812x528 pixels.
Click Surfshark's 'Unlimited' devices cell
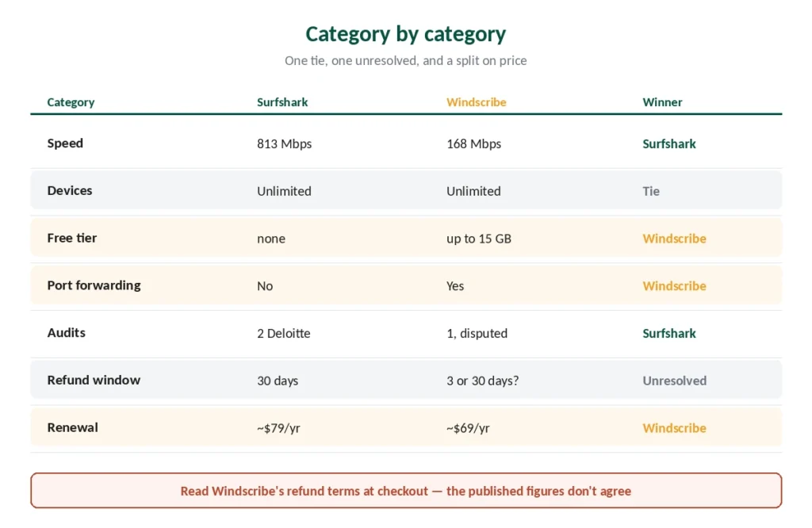[x=285, y=191]
